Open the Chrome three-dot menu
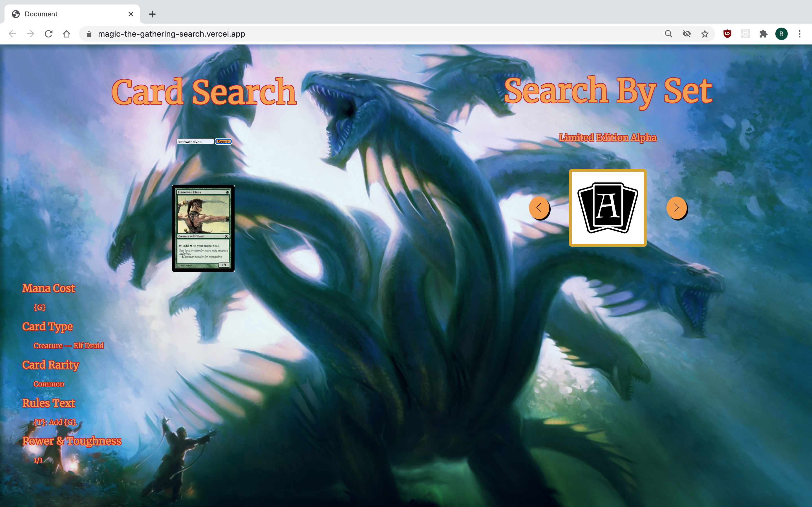Screen dimensions: 812x507 [x=800, y=34]
